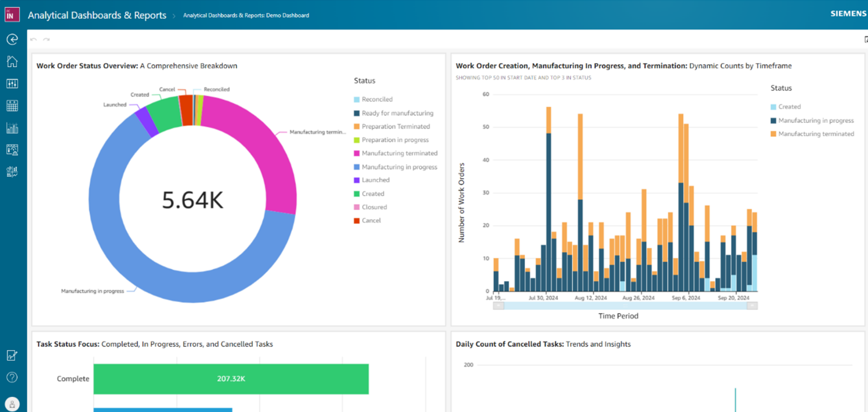Click the SIEMENS logo in the header
Image resolution: width=868 pixels, height=412 pixels.
click(x=848, y=13)
